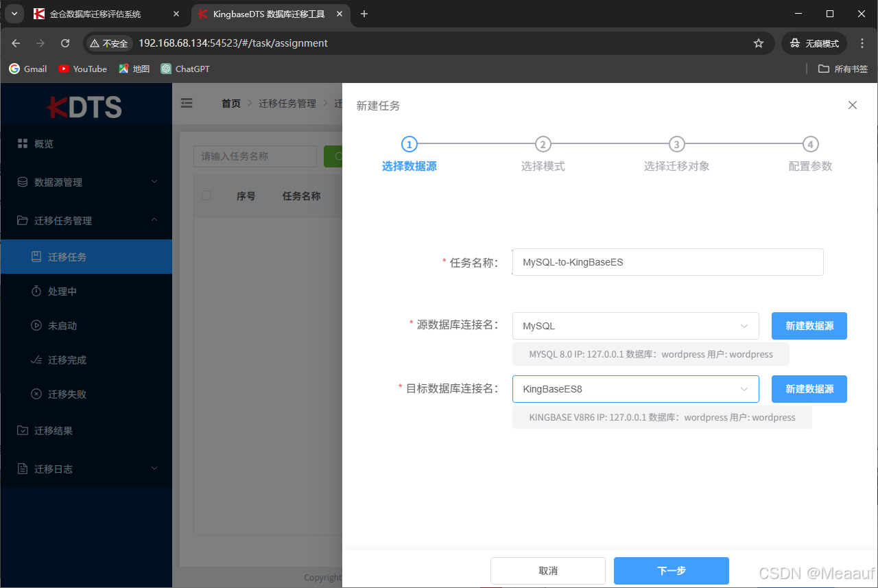Image resolution: width=878 pixels, height=588 pixels.
Task: Go back with the browser back arrow
Action: (x=16, y=43)
